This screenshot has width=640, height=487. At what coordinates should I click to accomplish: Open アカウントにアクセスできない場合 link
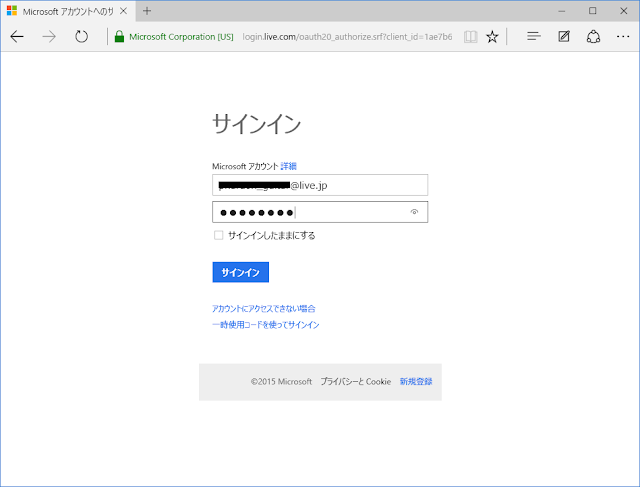point(264,309)
